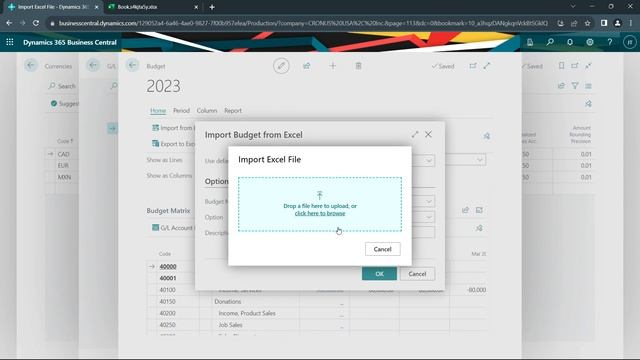Open the first dropdown in Import Budget dialog
Image resolution: width=640 pixels, height=360 pixels.
click(x=429, y=160)
